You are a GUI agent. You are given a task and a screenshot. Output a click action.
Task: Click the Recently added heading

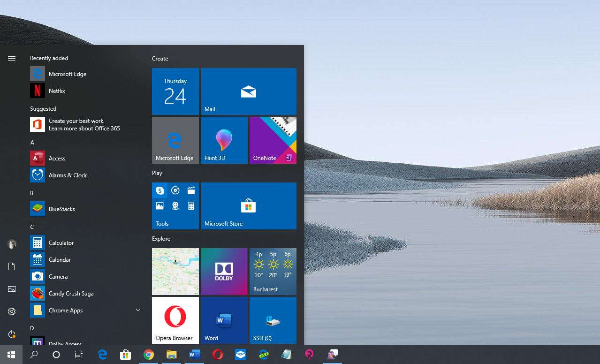(x=49, y=58)
